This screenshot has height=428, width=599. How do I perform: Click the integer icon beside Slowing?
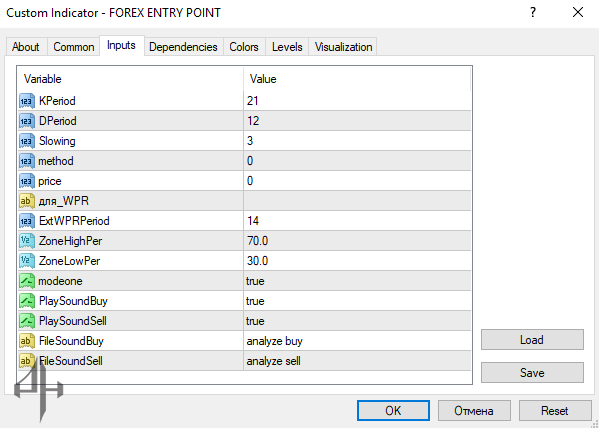click(27, 141)
